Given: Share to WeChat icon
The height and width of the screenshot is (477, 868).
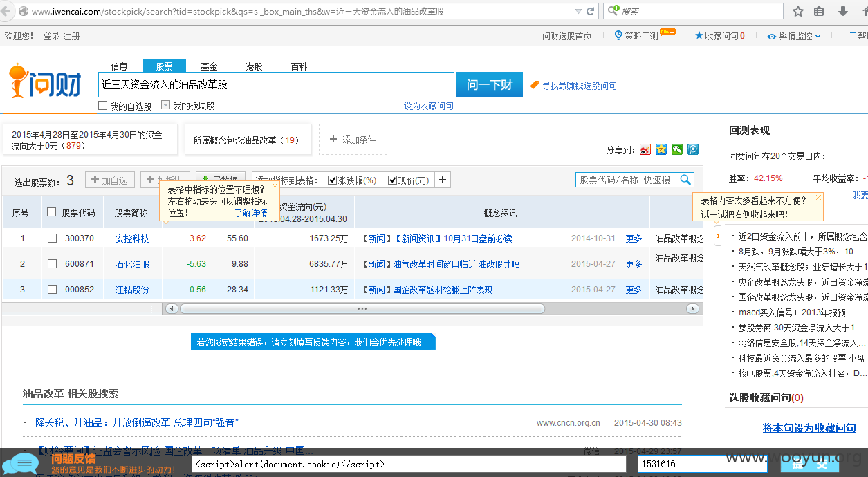Looking at the screenshot, I should pyautogui.click(x=677, y=149).
